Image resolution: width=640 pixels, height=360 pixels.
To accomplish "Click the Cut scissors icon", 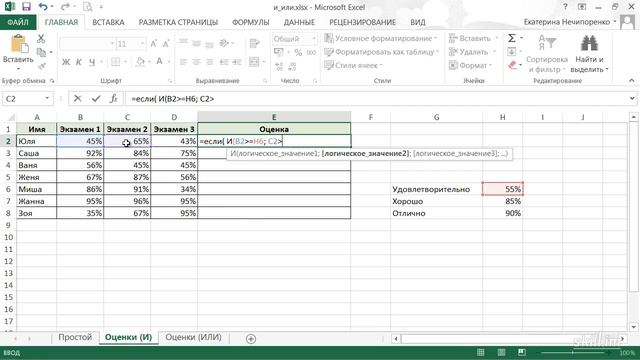I will coord(41,39).
